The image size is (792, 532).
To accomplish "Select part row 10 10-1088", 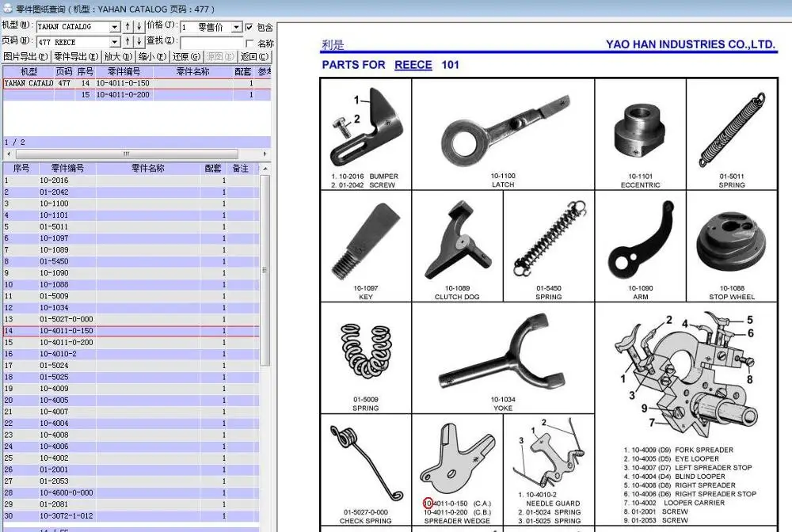I will tap(131, 285).
